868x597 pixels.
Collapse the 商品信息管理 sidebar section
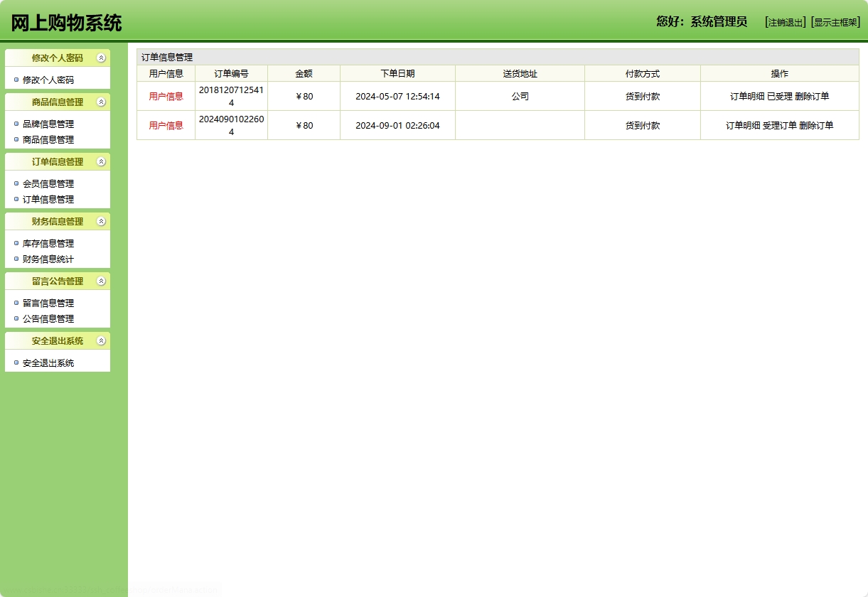click(101, 102)
